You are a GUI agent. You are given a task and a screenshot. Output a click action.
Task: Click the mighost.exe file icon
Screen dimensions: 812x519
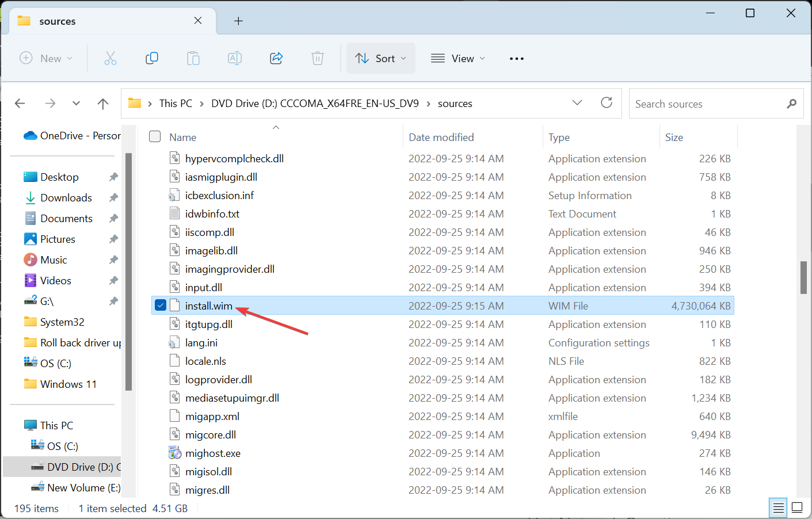pos(174,453)
